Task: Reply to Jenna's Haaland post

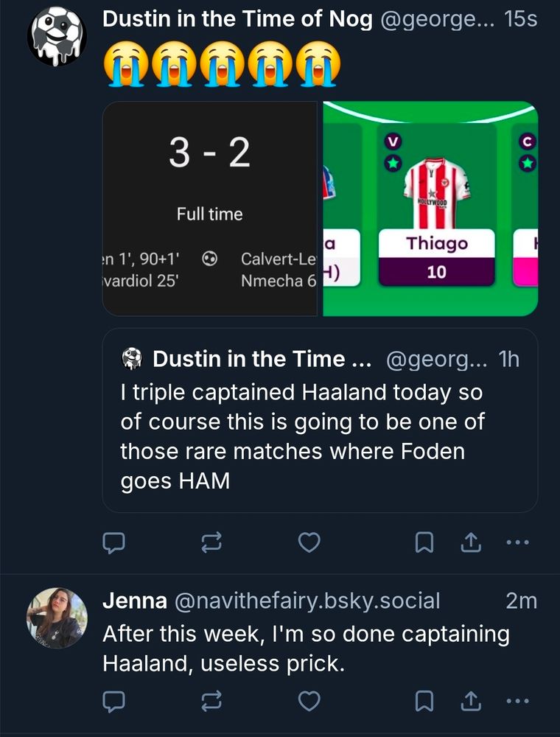Action: [112, 701]
